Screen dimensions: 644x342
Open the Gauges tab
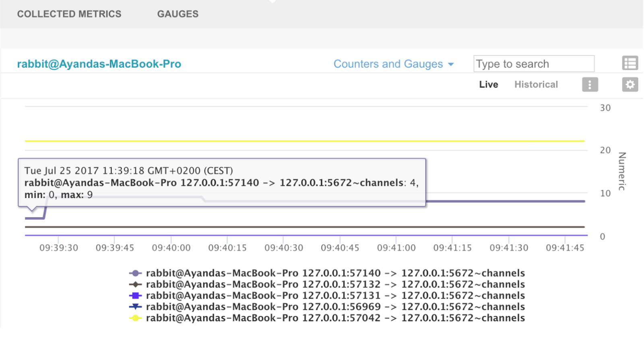tap(178, 14)
